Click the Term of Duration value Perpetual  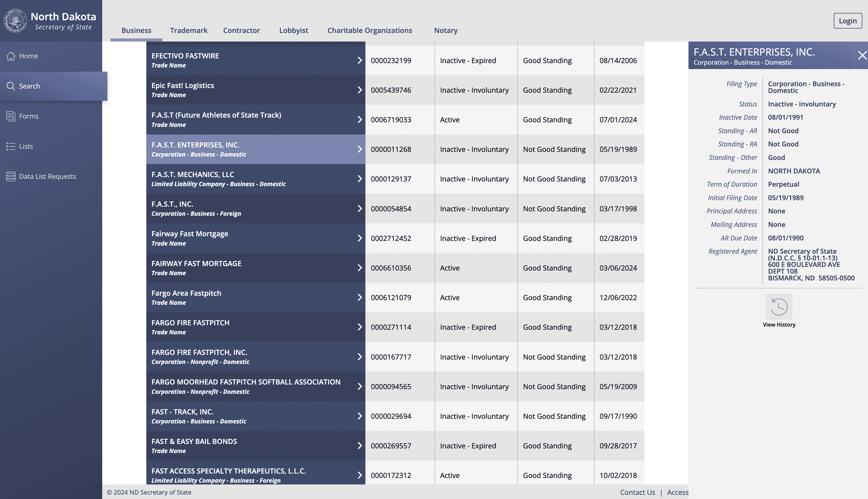783,184
